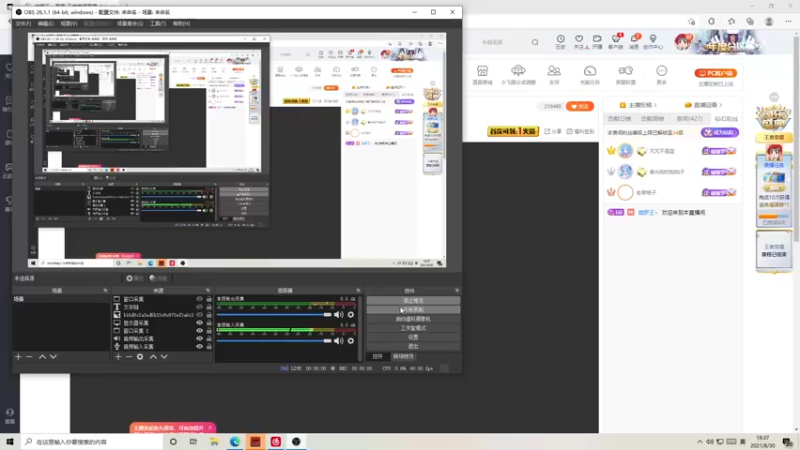The width and height of the screenshot is (800, 450).
Task: Click the search magnifier icon on the web page
Action: tap(535, 42)
